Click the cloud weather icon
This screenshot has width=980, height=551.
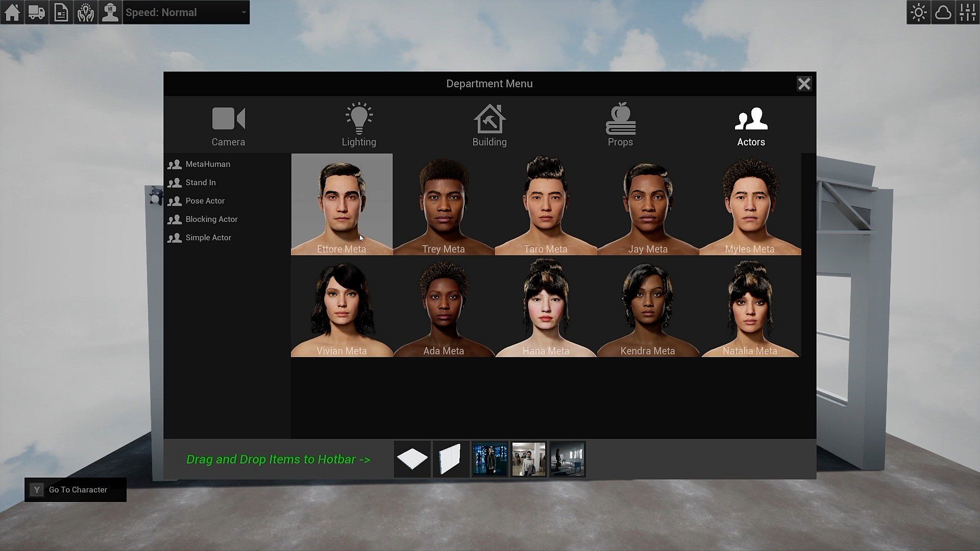(943, 12)
